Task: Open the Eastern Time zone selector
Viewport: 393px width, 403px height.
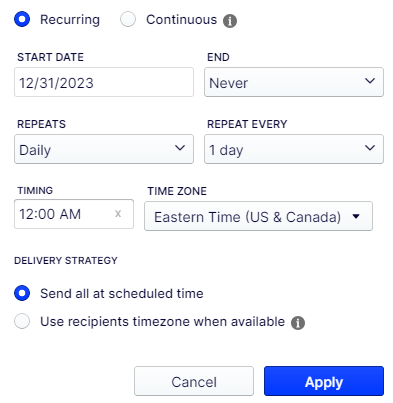Action: 258,216
